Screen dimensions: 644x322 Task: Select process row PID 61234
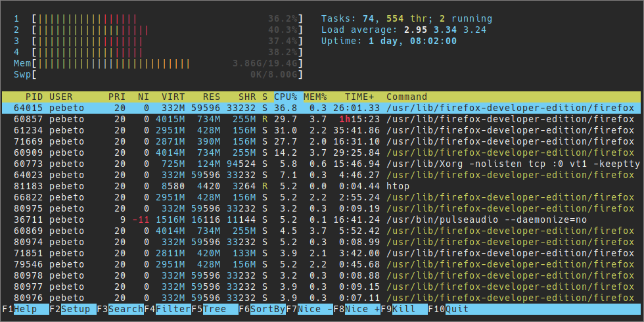point(321,130)
